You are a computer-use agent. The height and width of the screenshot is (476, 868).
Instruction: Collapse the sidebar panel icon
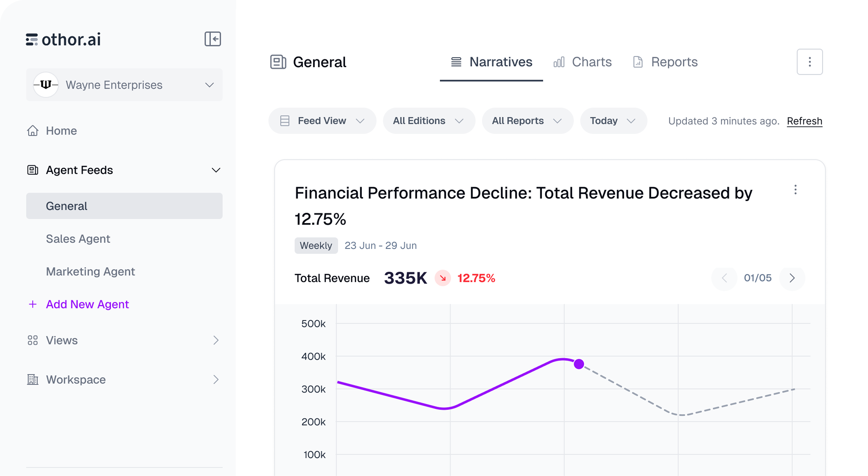(213, 39)
